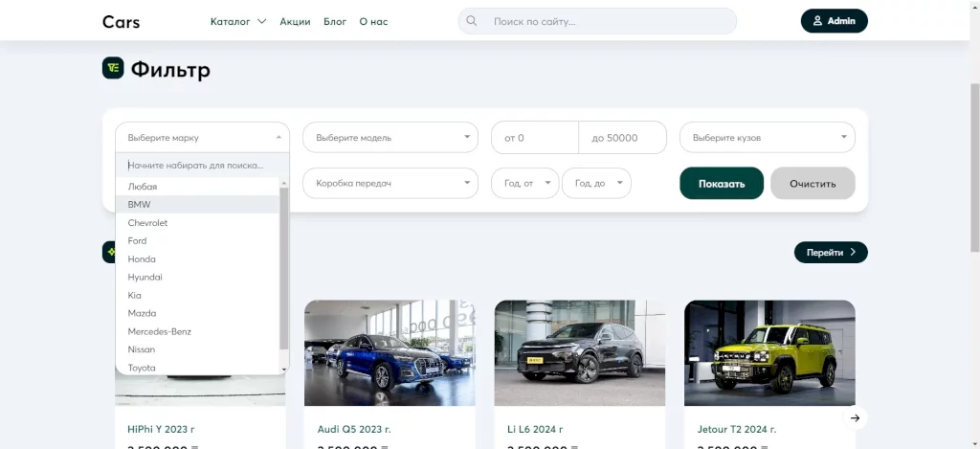Select Toyota in brand list
Viewport: 980px width, 449px height.
(197, 368)
